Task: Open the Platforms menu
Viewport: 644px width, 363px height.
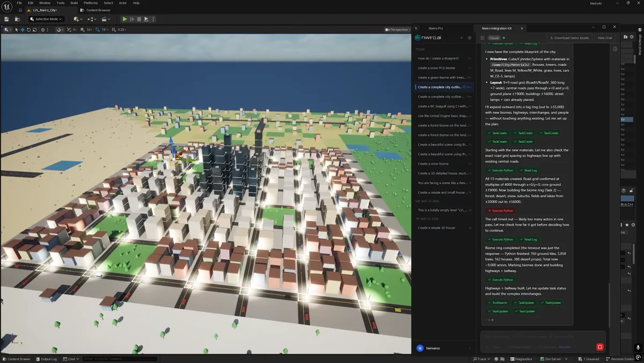Action: point(91,3)
